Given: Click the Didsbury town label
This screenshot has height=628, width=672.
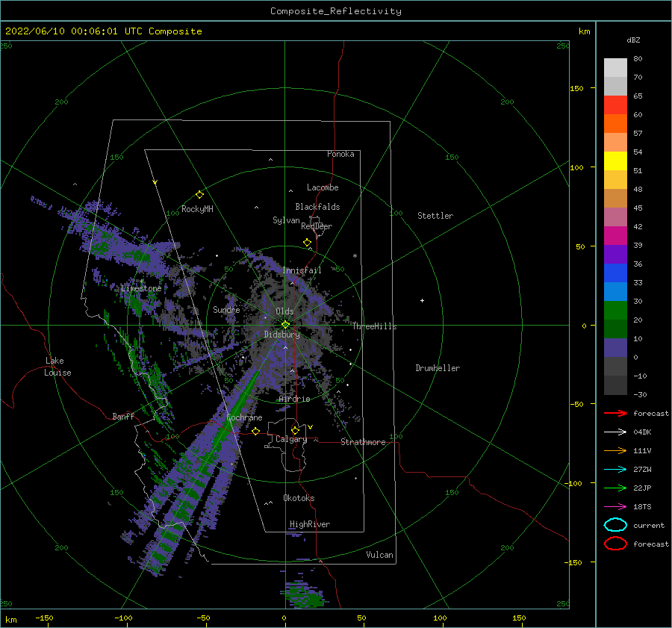Looking at the screenshot, I should point(281,335).
